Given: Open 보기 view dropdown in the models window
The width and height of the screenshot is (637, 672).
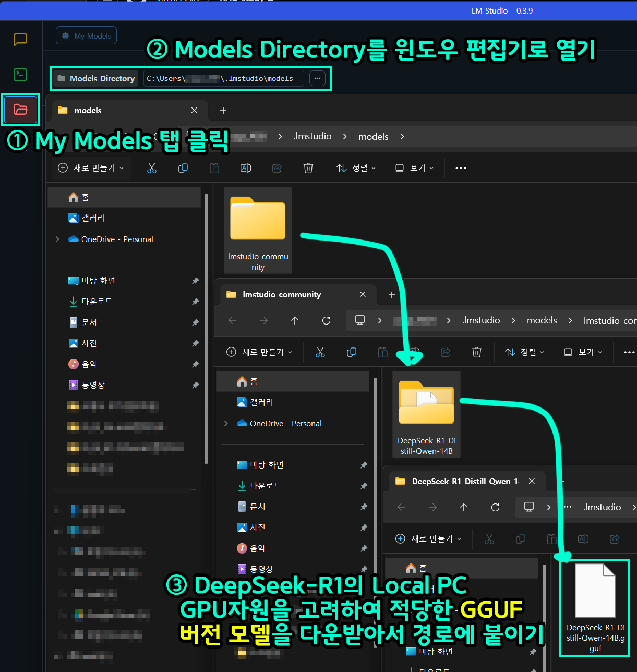Looking at the screenshot, I should click(x=415, y=168).
